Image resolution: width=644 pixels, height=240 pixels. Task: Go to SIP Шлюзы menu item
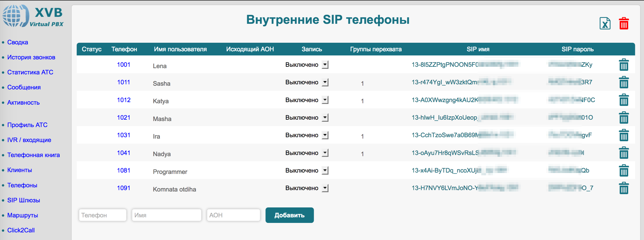(24, 200)
